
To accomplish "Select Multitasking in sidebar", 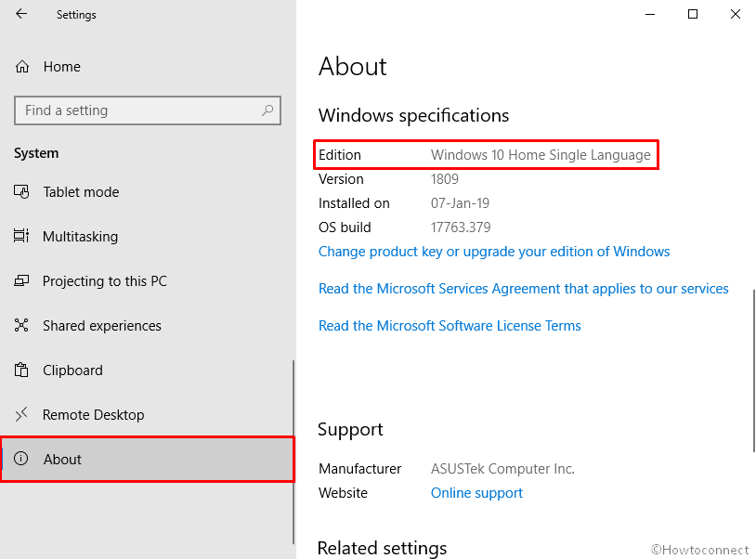I will (148, 236).
